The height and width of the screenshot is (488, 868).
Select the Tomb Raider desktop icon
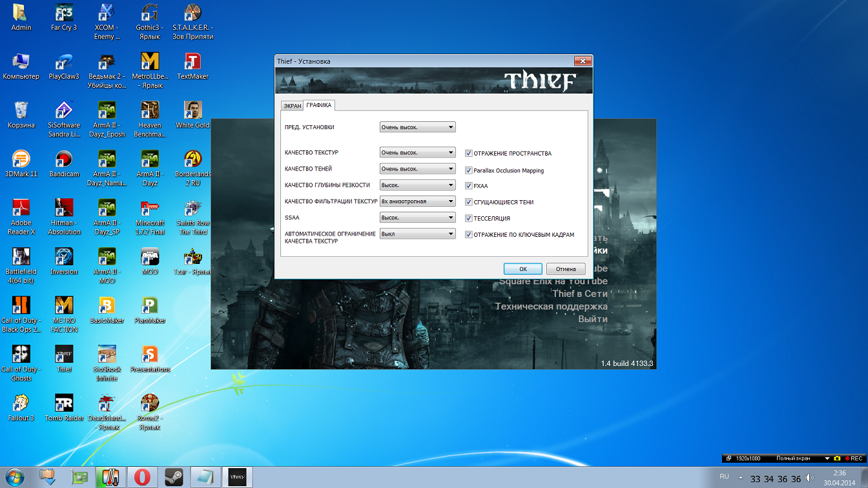click(64, 408)
